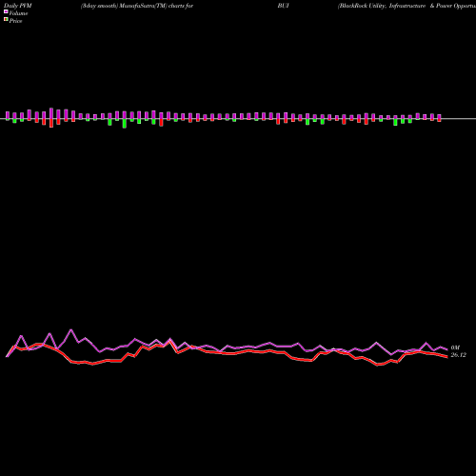Screen dimensions: 476x476
Task: Click the '(3day smooth) MunafaSutra(TM) charts for' heading
Action: click(137, 6)
